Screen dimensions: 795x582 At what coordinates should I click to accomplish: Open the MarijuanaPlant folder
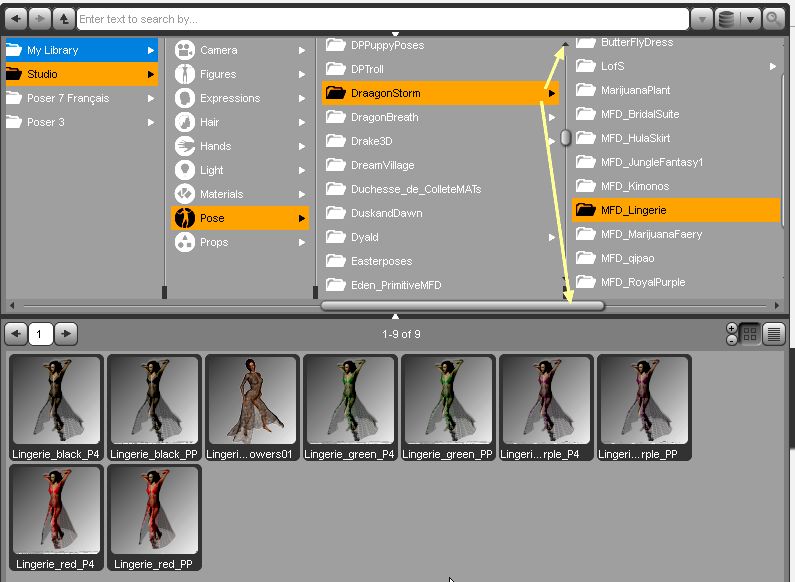click(676, 90)
